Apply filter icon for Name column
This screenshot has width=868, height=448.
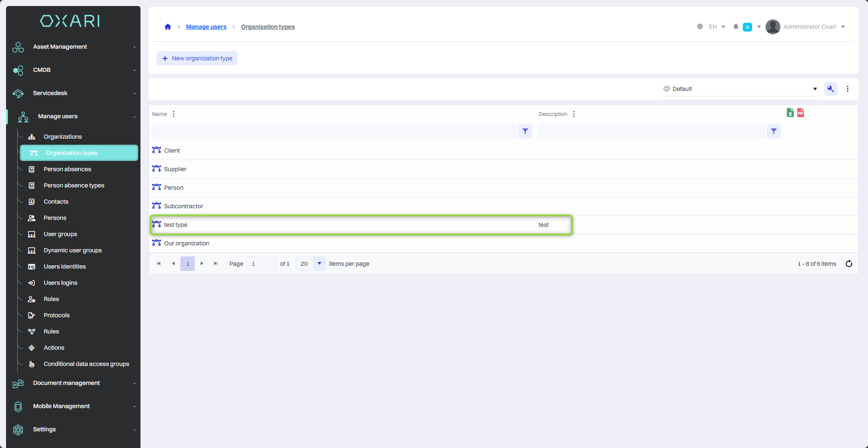point(525,132)
